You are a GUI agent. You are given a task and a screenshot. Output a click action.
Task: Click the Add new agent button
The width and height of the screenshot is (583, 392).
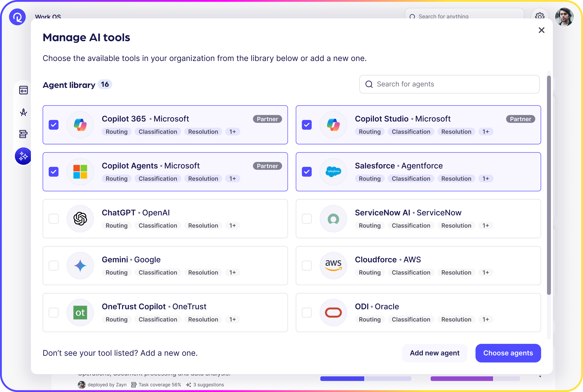434,353
